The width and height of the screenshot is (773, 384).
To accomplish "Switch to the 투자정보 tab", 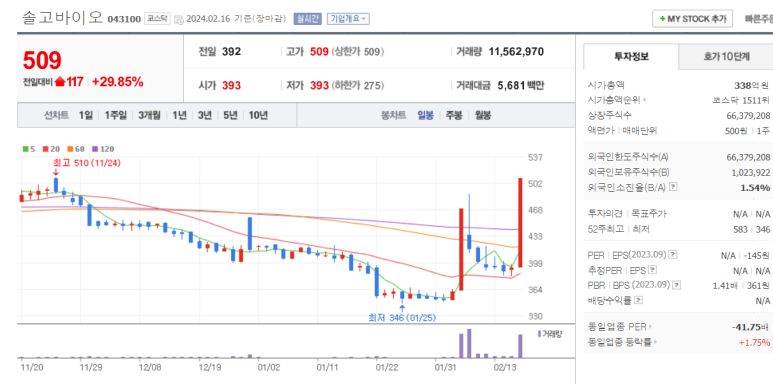I will coord(631,56).
